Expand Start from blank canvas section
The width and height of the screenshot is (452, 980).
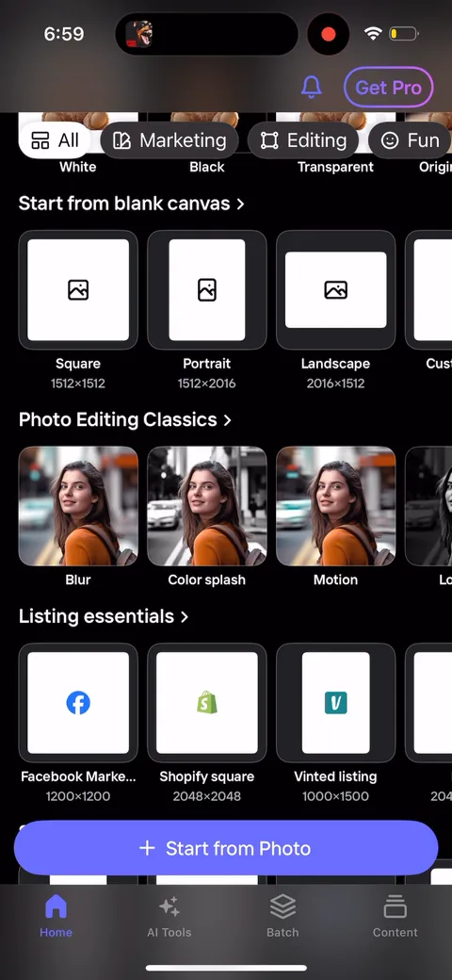pyautogui.click(x=131, y=204)
